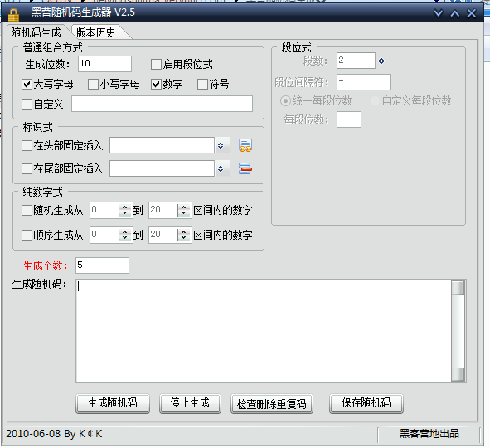Click 保存随机码 button
490x448 pixels.
point(366,403)
